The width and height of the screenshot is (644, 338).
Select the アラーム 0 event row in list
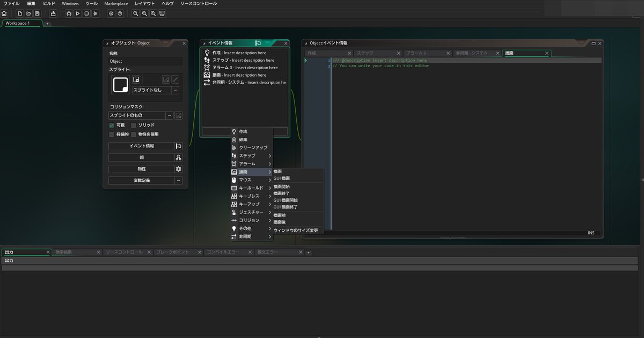pyautogui.click(x=245, y=68)
